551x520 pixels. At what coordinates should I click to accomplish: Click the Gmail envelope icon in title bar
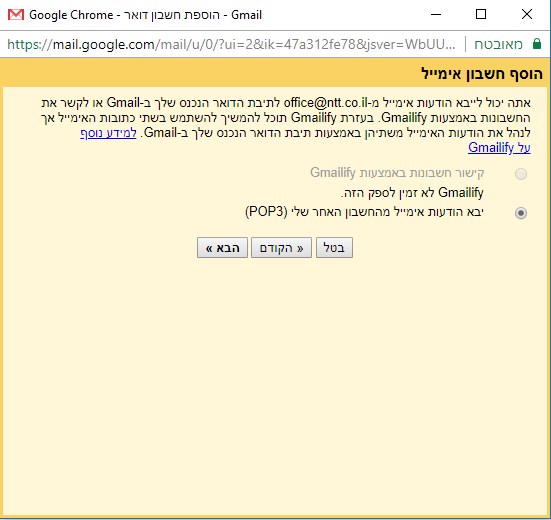(16, 15)
